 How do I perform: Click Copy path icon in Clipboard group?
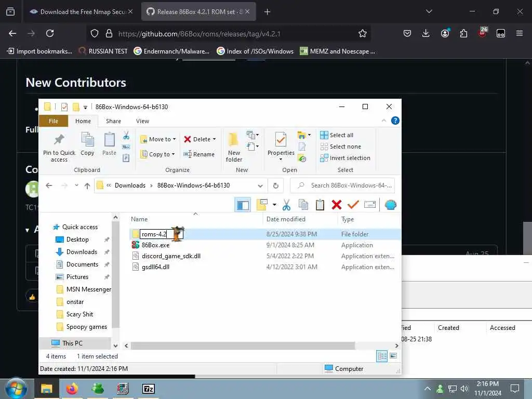click(x=126, y=147)
